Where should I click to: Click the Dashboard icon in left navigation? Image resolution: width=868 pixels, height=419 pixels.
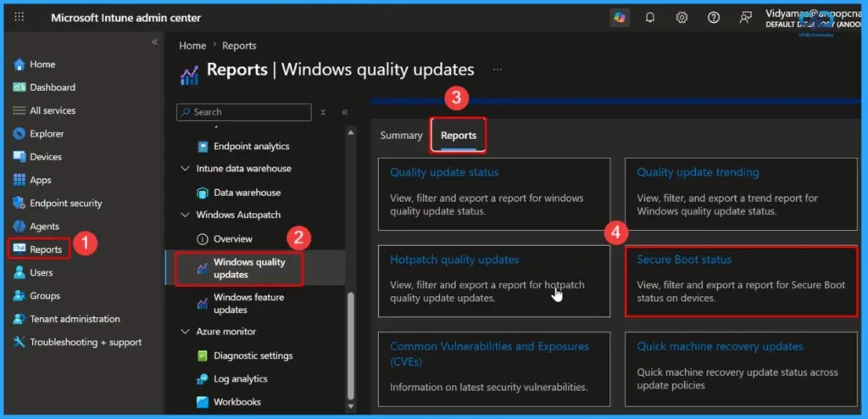coord(19,87)
